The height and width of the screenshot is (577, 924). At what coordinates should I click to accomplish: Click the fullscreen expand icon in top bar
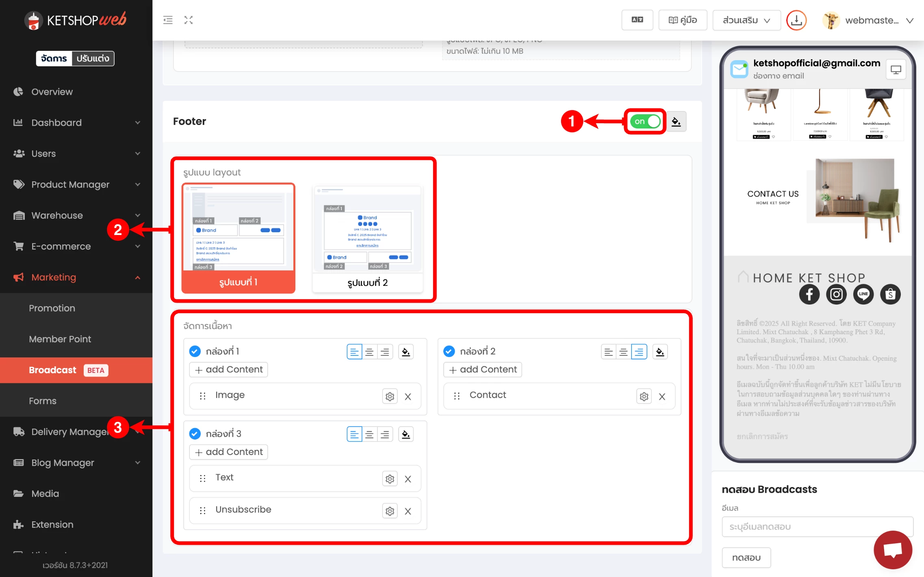[188, 20]
